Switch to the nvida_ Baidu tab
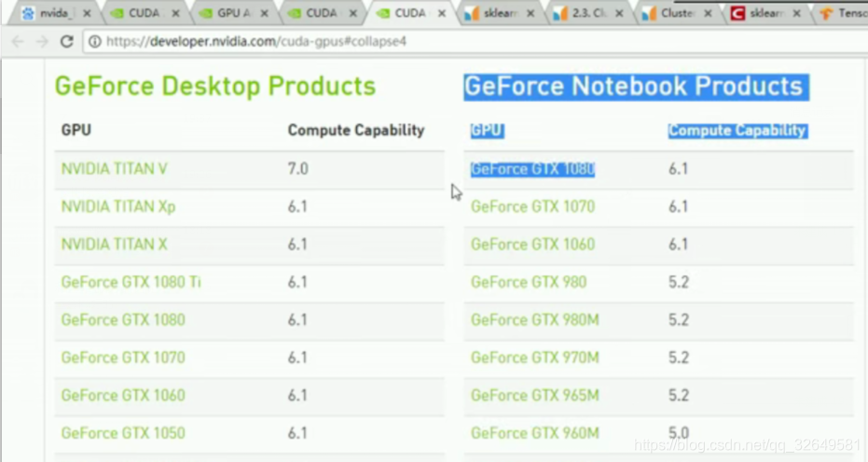 (x=55, y=13)
